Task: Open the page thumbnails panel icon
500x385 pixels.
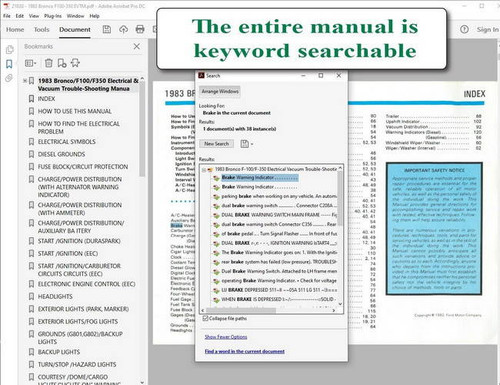Action: point(9,50)
